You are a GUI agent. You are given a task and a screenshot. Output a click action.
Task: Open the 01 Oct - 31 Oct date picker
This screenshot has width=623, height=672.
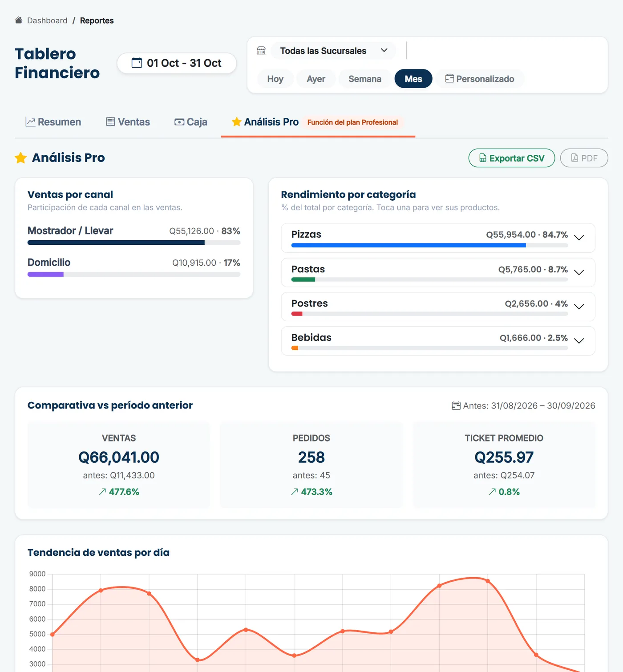tap(177, 63)
